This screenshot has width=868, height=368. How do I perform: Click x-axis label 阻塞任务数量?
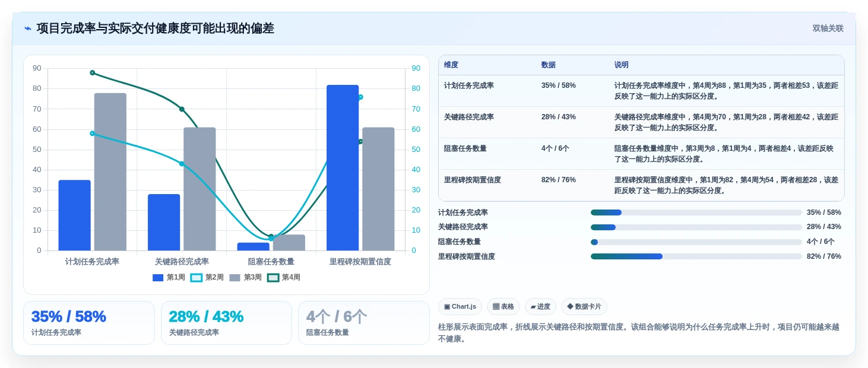pos(271,262)
